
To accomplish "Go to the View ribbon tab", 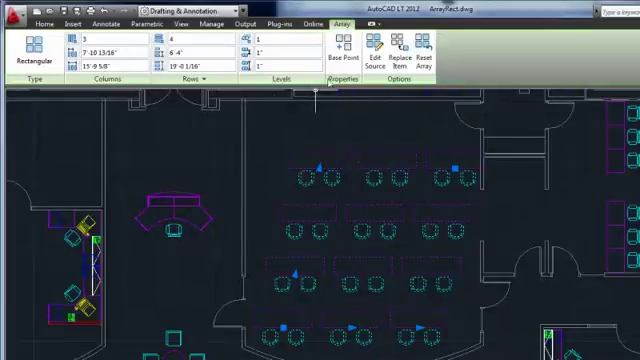I will point(181,24).
